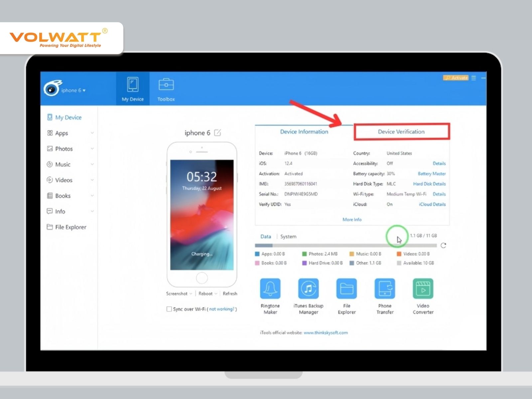This screenshot has height=399, width=532.
Task: Switch to the Device Verification tab
Action: pyautogui.click(x=401, y=131)
